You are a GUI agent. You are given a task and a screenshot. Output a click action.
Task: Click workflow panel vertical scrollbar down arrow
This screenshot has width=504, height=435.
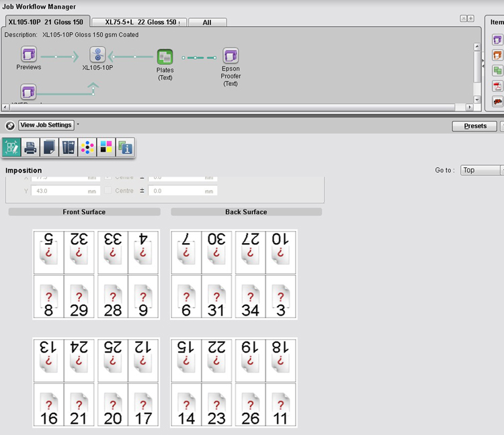tap(477, 100)
